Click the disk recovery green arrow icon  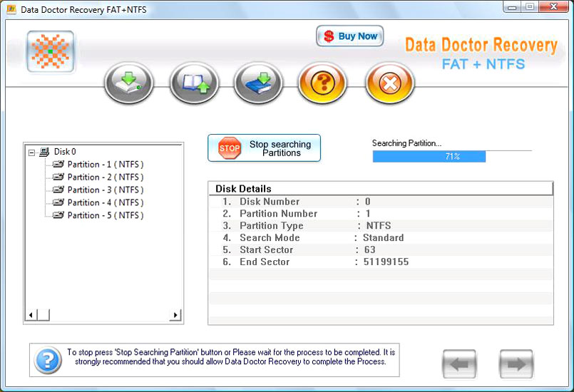[x=129, y=83]
